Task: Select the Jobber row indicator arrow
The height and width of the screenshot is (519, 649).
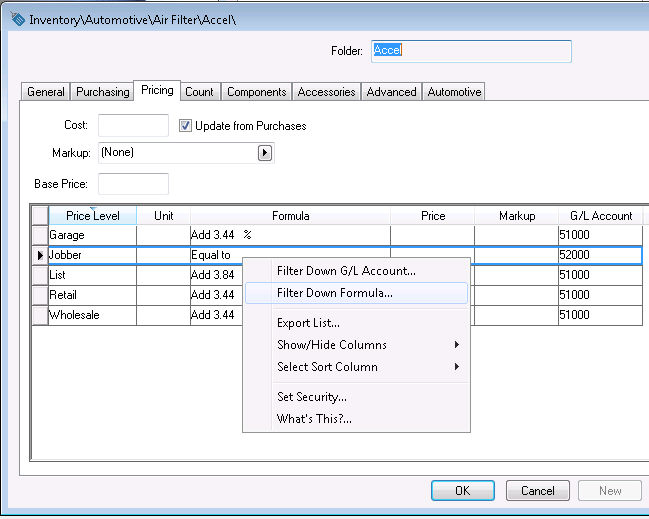Action: pyautogui.click(x=40, y=256)
